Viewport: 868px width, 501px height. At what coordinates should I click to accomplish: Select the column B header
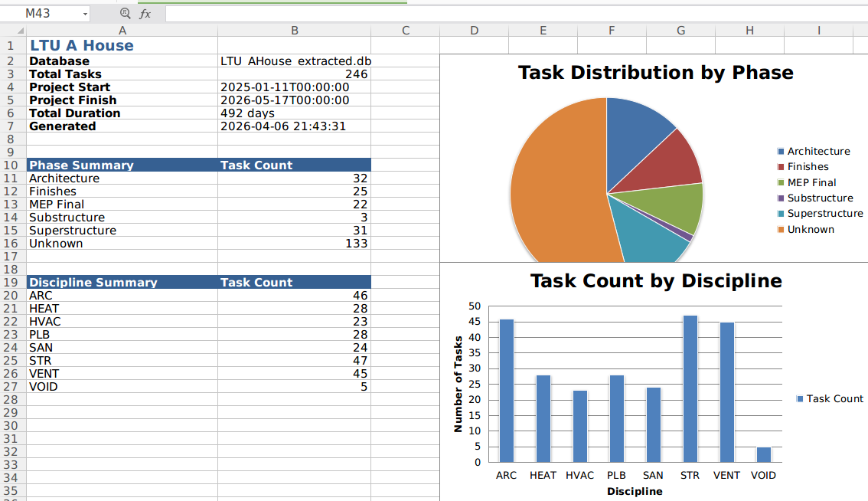click(x=294, y=30)
